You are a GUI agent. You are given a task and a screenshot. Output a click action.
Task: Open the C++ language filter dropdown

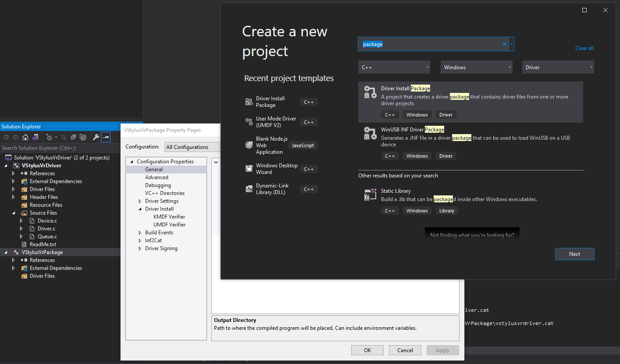point(393,67)
